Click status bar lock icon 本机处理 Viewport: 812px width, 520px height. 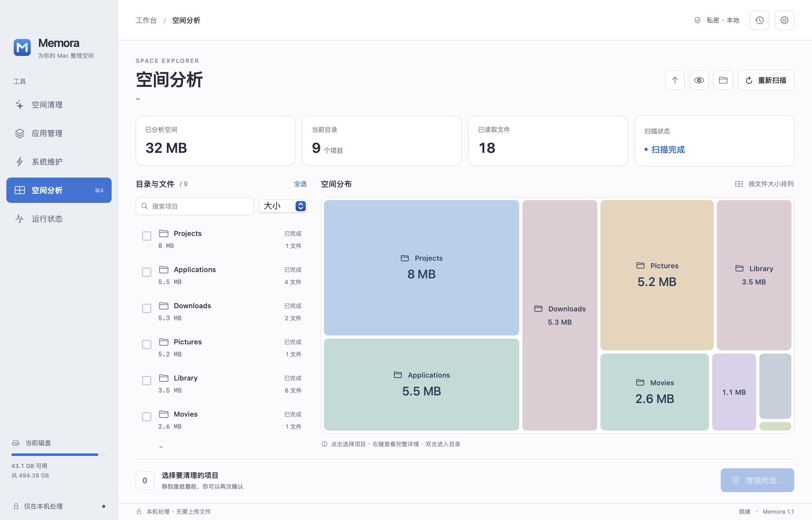coord(139,511)
